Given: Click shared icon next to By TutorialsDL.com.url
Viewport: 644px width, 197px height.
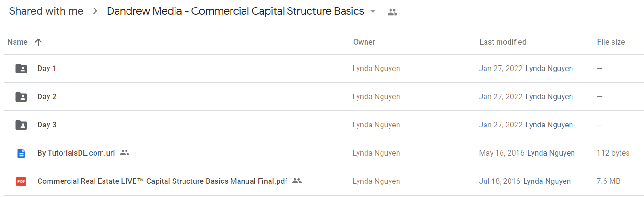Looking at the screenshot, I should pos(125,153).
